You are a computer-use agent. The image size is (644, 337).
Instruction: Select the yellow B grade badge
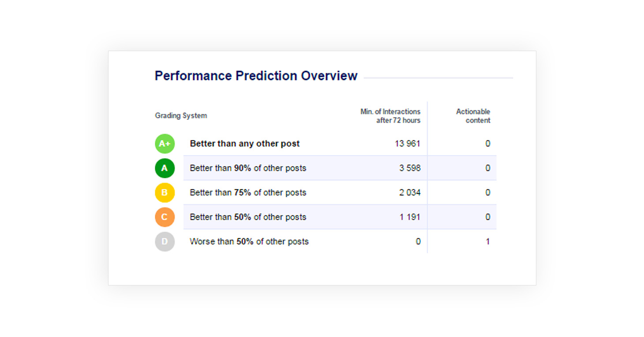pyautogui.click(x=165, y=193)
